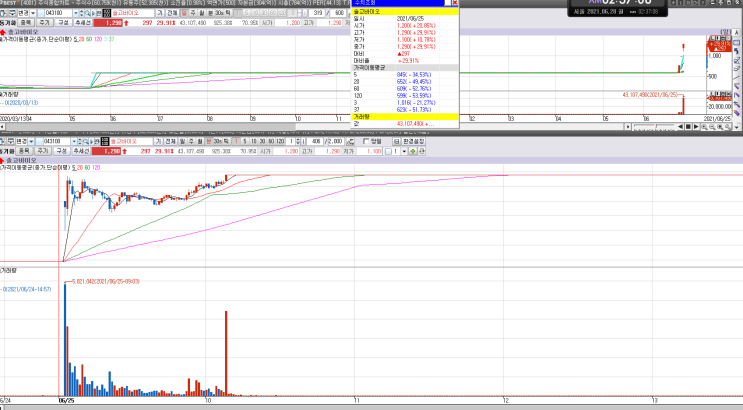The height and width of the screenshot is (410, 743).
Task: Click the search magnifier in daily chart toolbar
Action: tap(88, 13)
